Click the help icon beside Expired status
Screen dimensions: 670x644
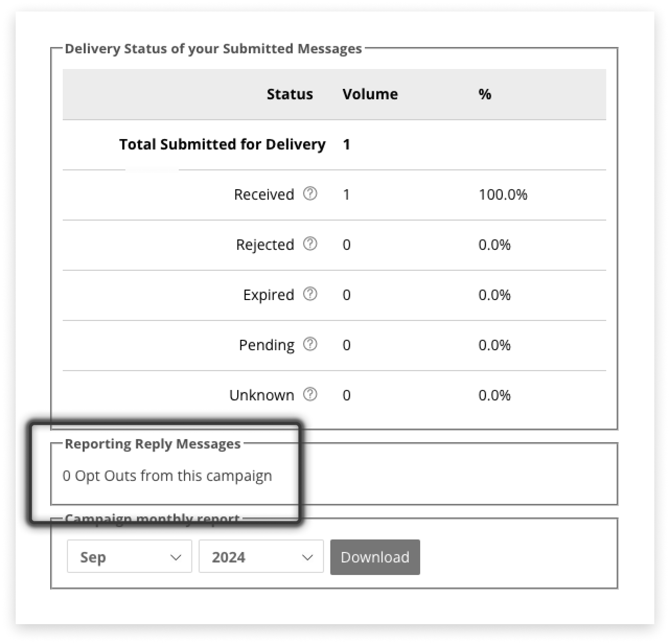[311, 294]
